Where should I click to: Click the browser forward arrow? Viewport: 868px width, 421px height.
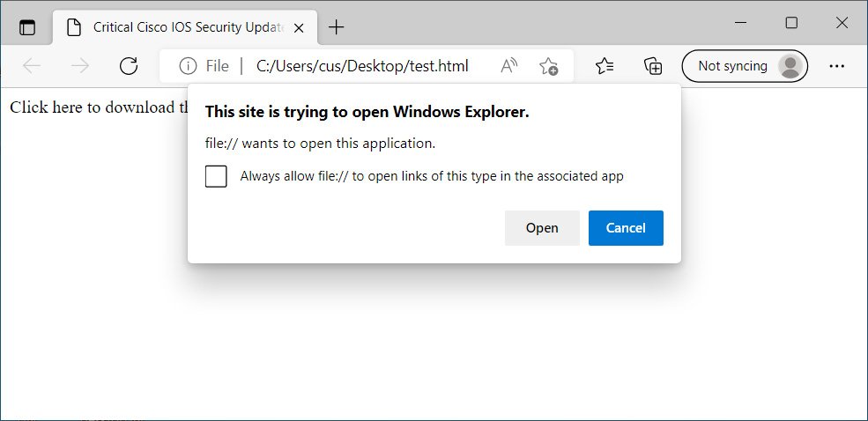coord(80,66)
